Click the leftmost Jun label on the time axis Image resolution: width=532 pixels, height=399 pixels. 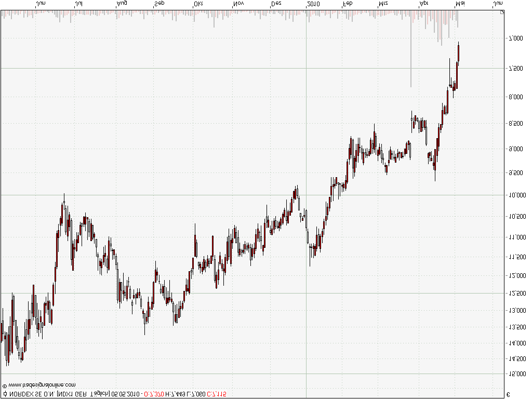[41, 4]
